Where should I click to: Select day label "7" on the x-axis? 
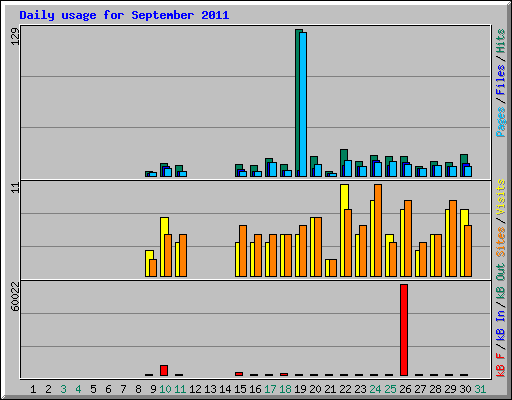tap(123, 389)
